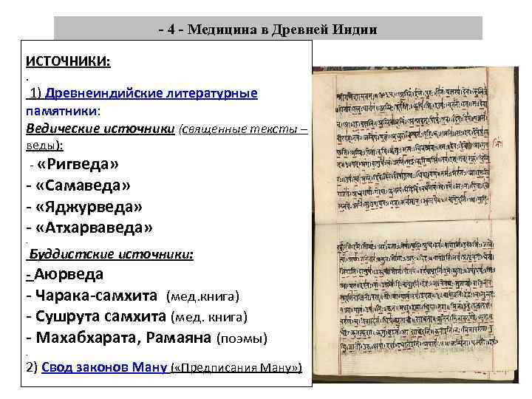
Task: Click the word 'веды):'
Action: tap(45, 146)
